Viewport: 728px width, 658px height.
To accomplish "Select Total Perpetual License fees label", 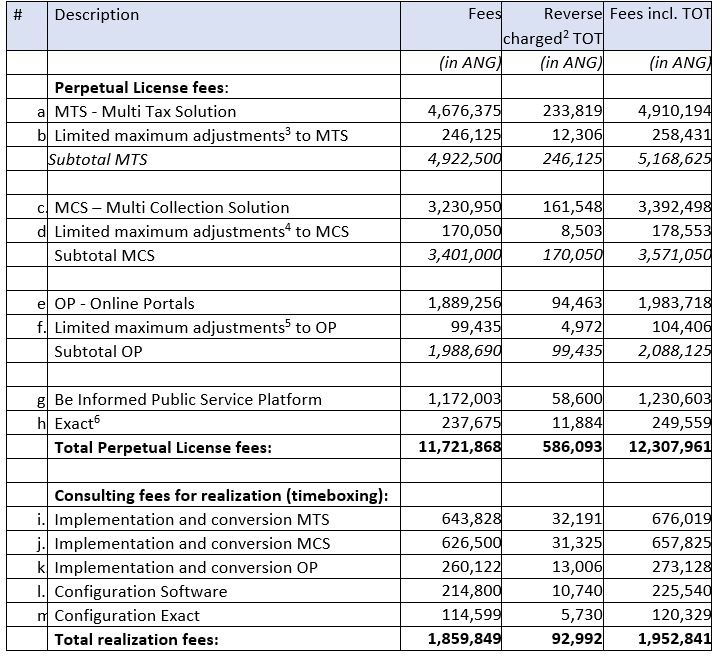I will point(163,448).
